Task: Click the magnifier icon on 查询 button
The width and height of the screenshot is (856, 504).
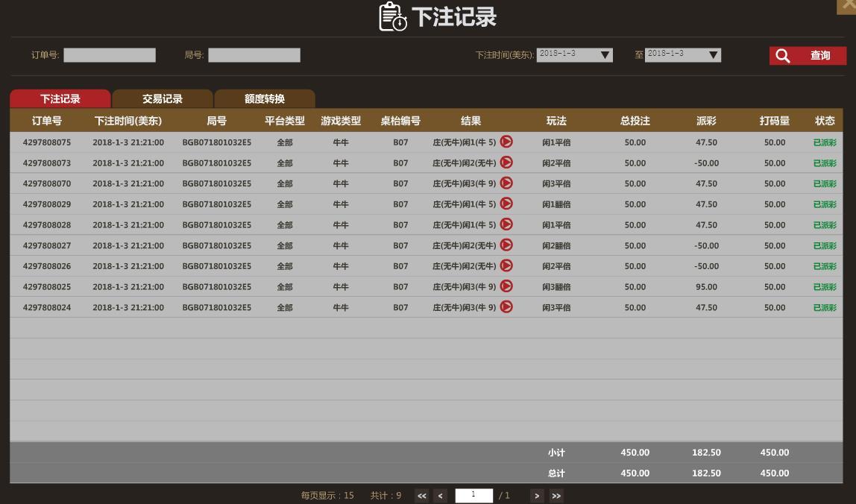Action: 782,56
